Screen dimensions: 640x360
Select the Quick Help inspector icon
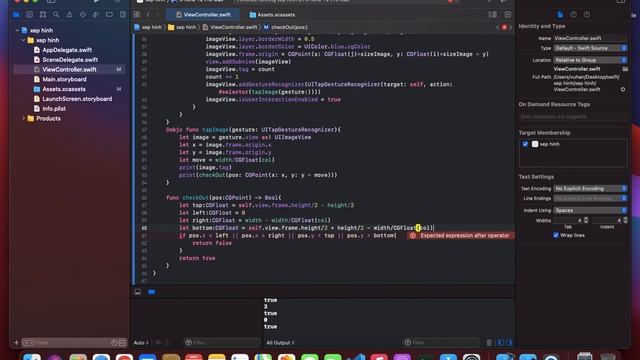click(x=587, y=15)
